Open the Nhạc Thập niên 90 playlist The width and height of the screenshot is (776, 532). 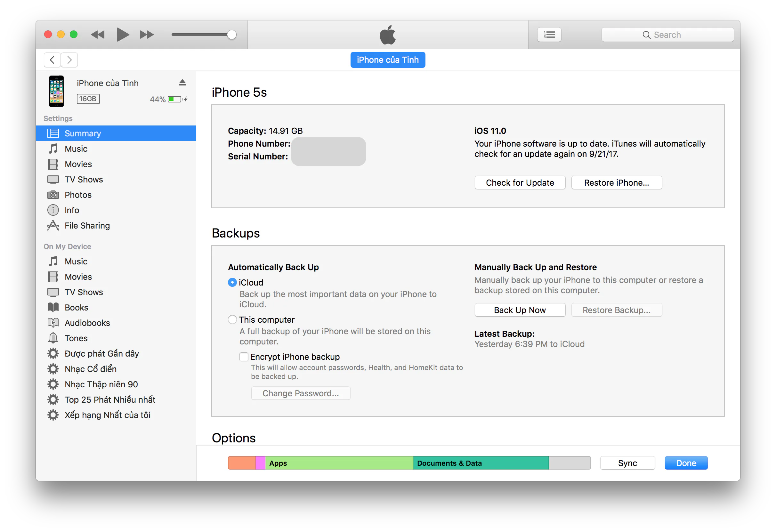[116, 384]
